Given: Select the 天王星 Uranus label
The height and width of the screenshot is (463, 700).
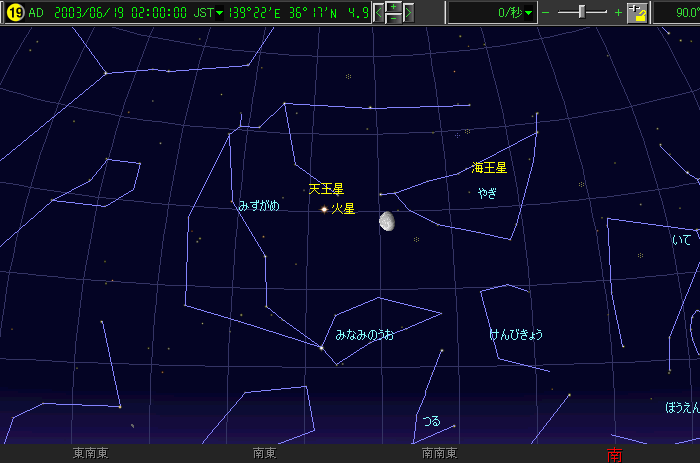Looking at the screenshot, I should click(326, 188).
